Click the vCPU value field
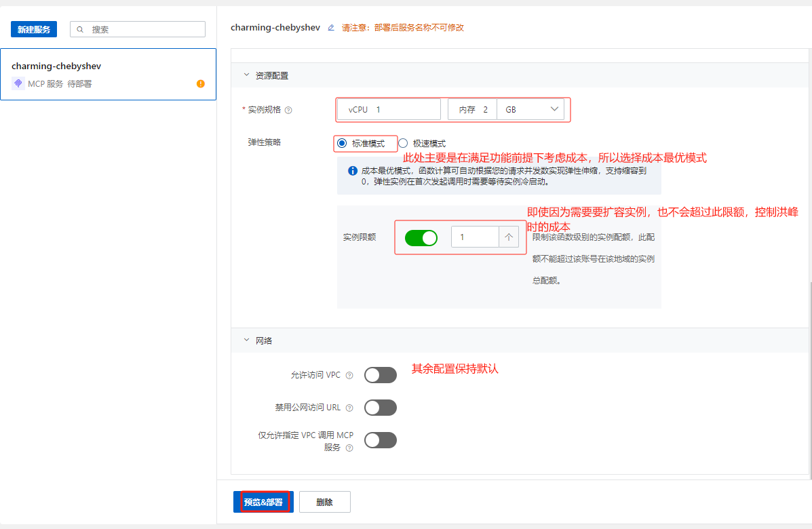Screen dimensions: 812x529 (x=389, y=109)
